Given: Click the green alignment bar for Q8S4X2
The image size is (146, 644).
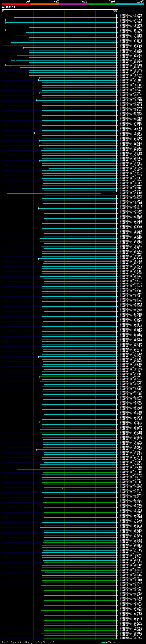Looking at the screenshot, I should point(60,45).
